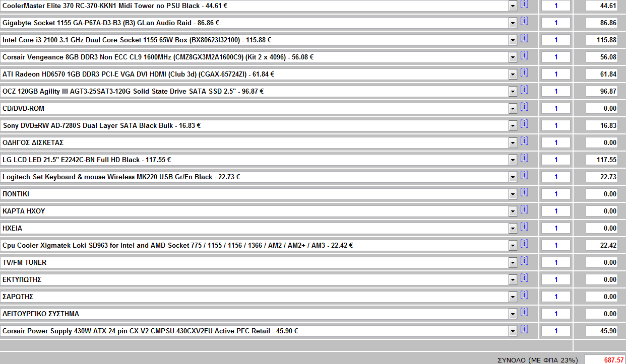The height and width of the screenshot is (364, 626).
Task: Expand the Intel Core i3 2100 processor dropdown
Action: [513, 40]
